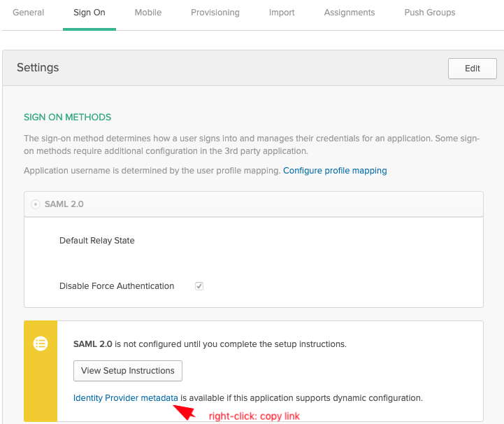
Task: Click the yellow list icon in the notice
Action: pos(41,344)
